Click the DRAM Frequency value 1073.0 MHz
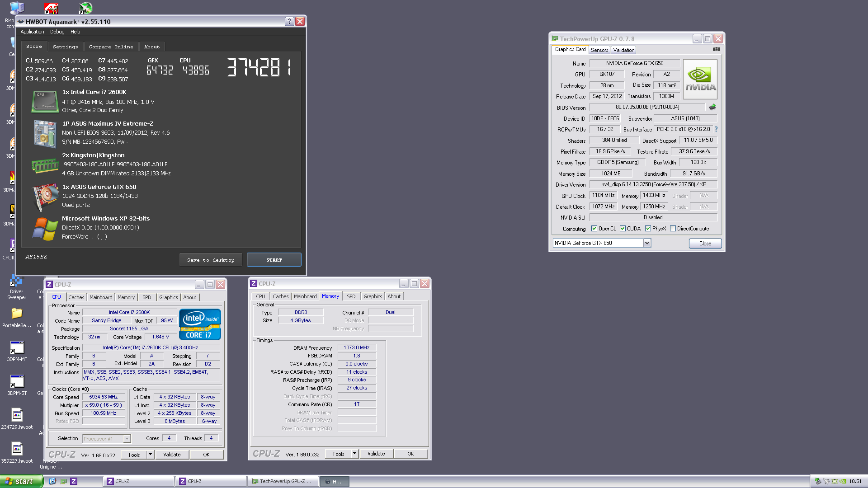Screen dimensions: 868x488 pos(357,347)
